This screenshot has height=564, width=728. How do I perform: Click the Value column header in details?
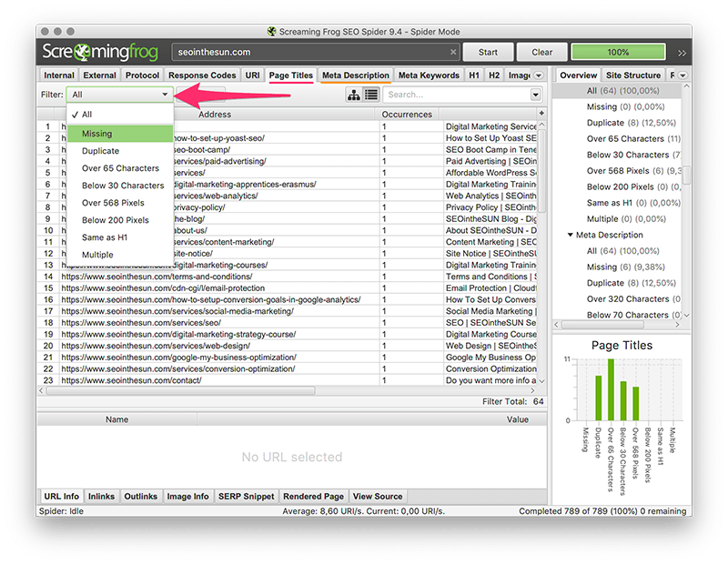[517, 419]
